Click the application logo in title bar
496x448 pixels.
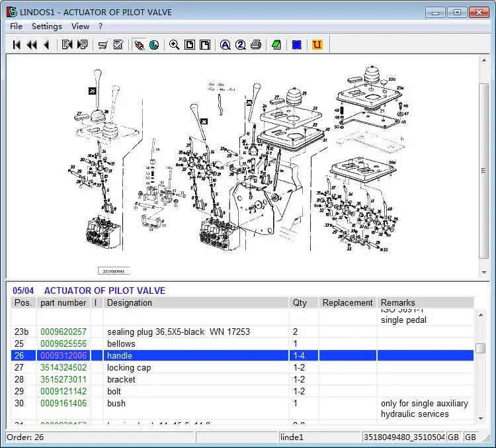coord(12,12)
